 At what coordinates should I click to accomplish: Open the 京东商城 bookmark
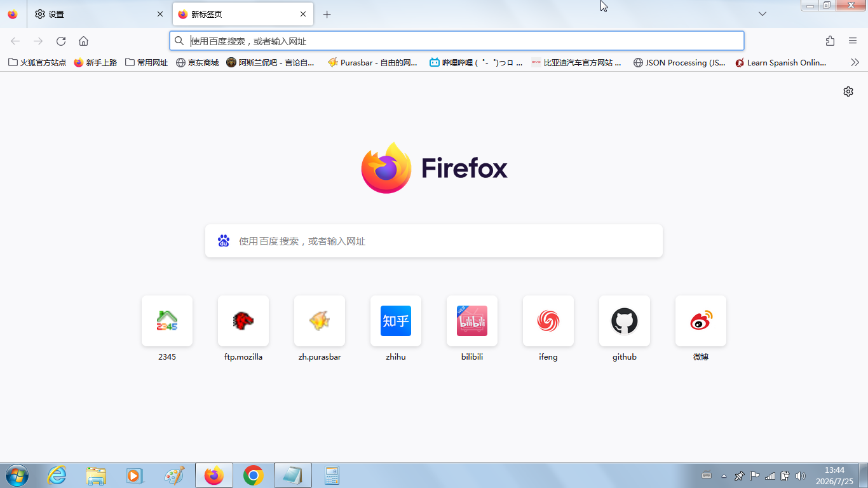[198, 62]
